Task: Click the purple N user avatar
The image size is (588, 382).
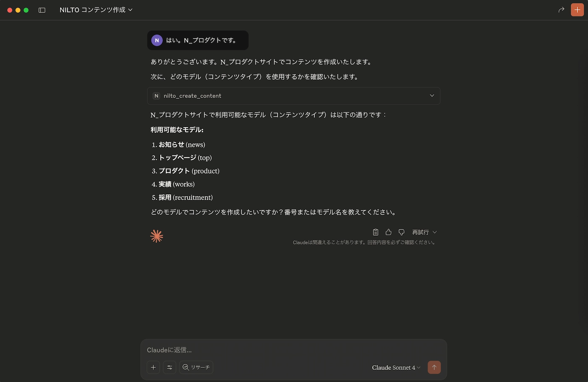Action: (x=157, y=40)
